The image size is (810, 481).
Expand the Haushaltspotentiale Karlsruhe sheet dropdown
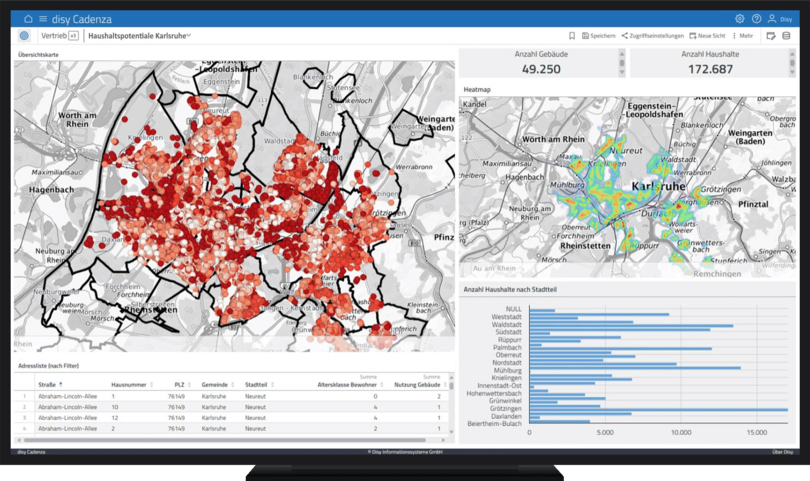pos(139,36)
